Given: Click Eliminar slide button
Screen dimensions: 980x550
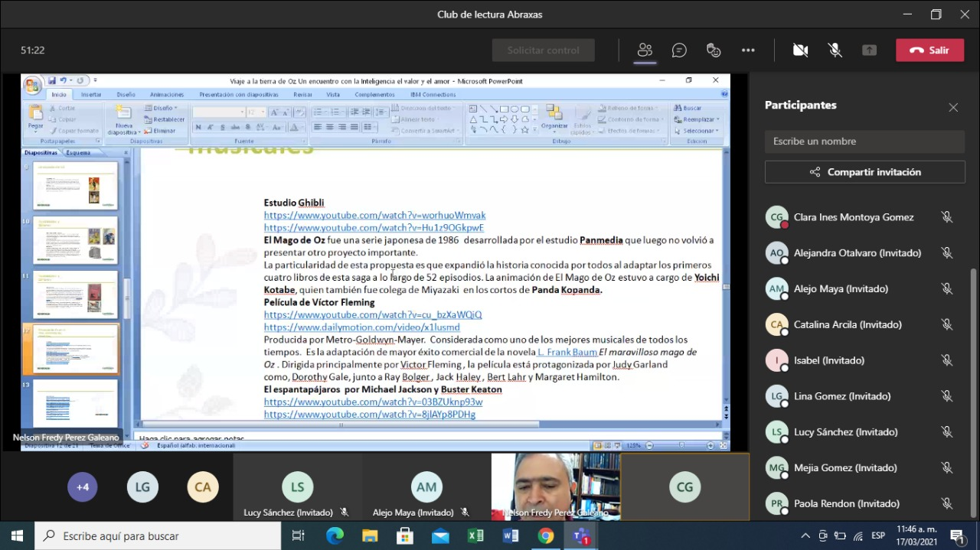Looking at the screenshot, I should pos(160,131).
